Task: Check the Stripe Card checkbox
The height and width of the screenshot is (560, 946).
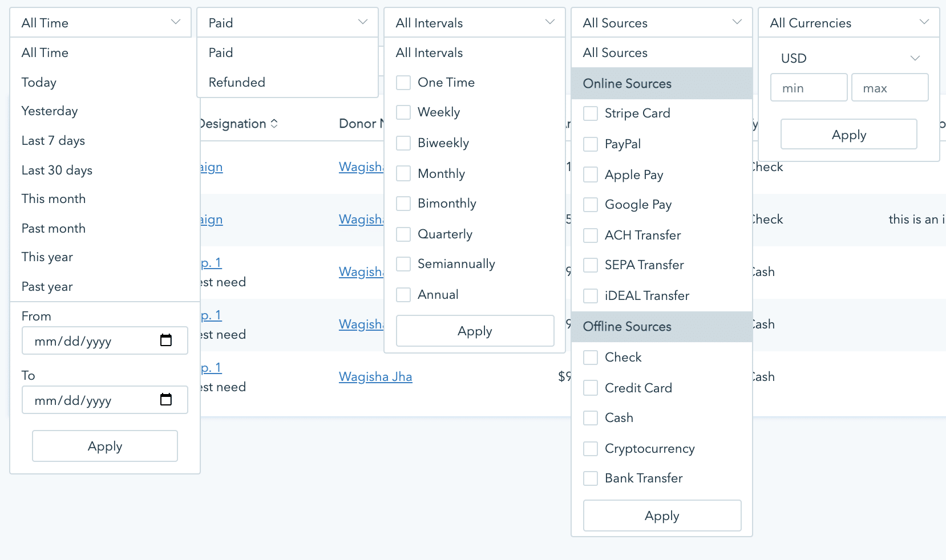Action: [x=591, y=113]
